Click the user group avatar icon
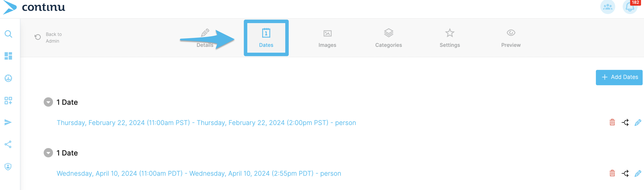644x190 pixels. (x=608, y=7)
